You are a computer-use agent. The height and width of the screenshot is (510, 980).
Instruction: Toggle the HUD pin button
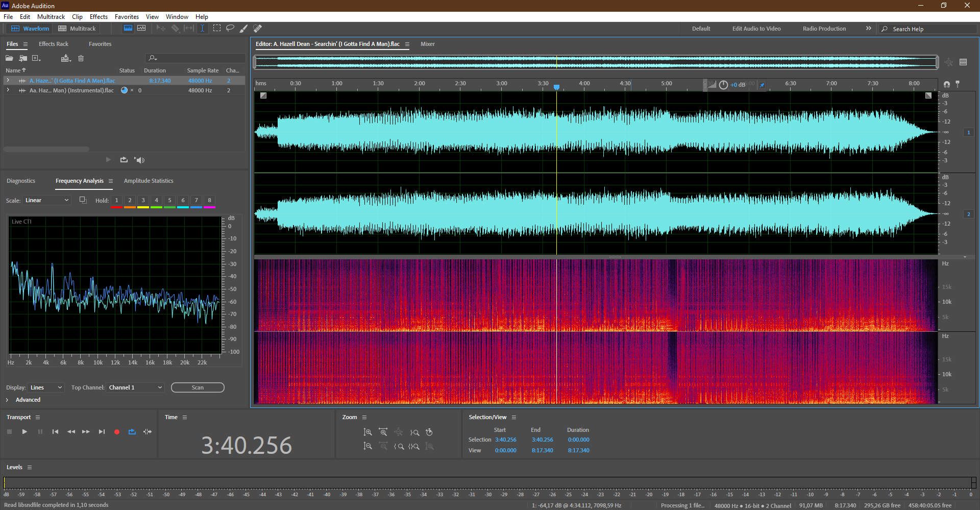point(762,85)
